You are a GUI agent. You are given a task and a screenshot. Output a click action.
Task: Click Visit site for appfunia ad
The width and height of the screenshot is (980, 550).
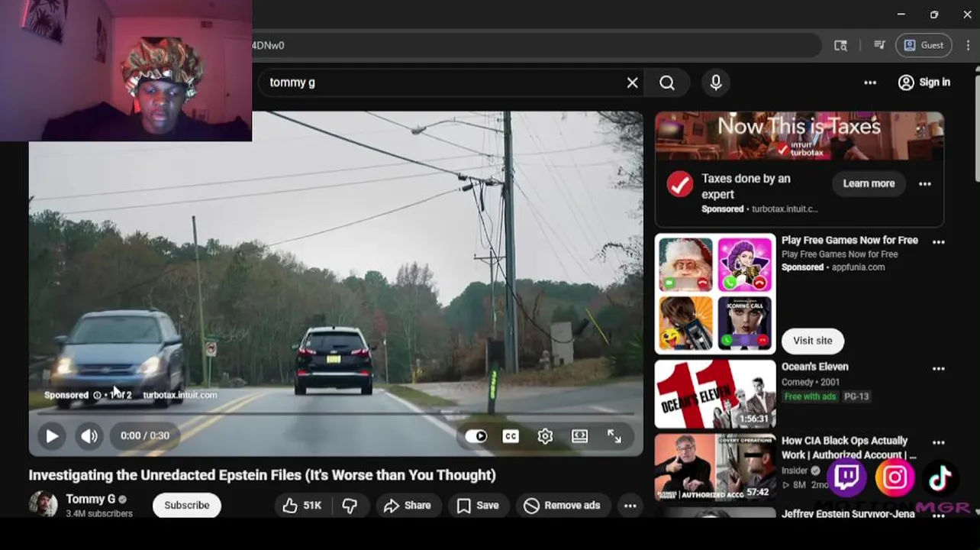pos(813,341)
